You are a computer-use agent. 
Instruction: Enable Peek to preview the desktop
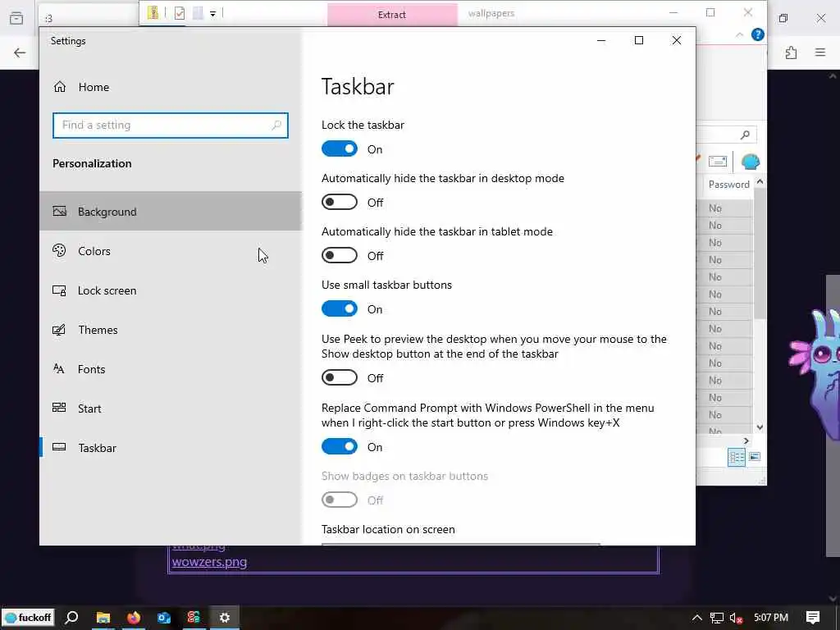pyautogui.click(x=339, y=377)
